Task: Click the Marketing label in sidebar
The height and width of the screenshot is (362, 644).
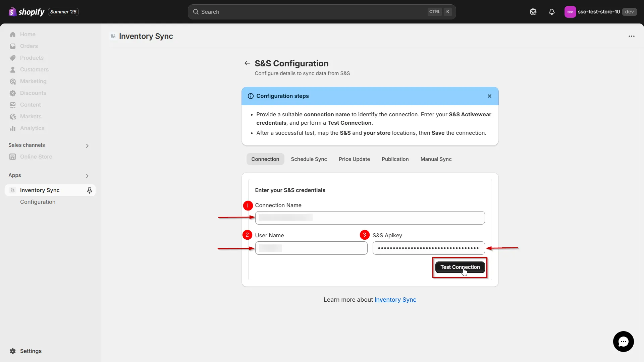Action: (x=33, y=81)
